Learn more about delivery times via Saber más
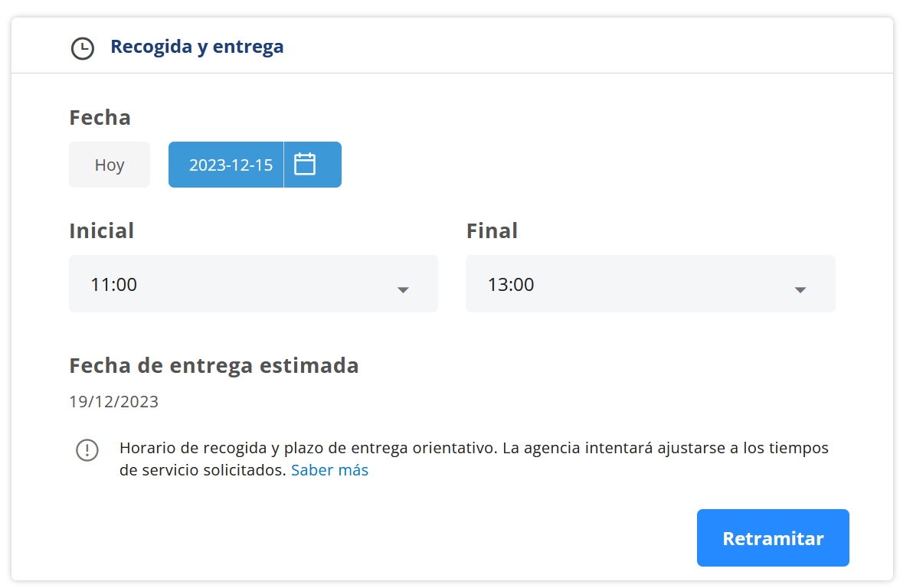Screen dimensions: 900x588 329,469
